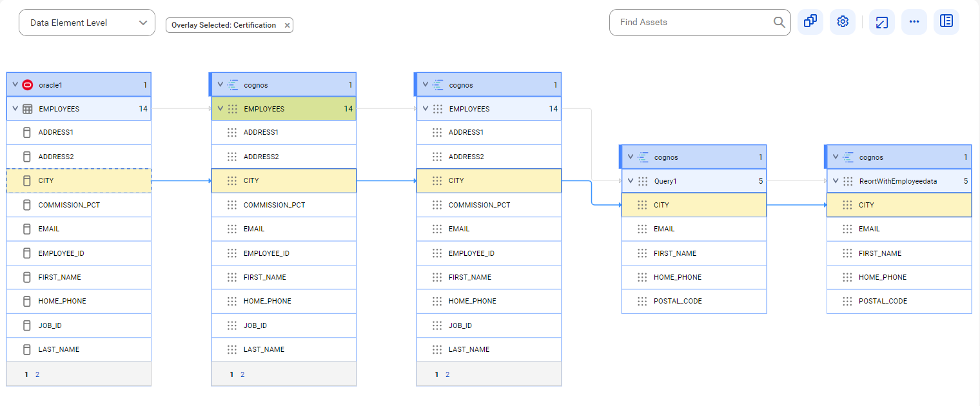Collapse the oracle1 node

tap(15, 84)
